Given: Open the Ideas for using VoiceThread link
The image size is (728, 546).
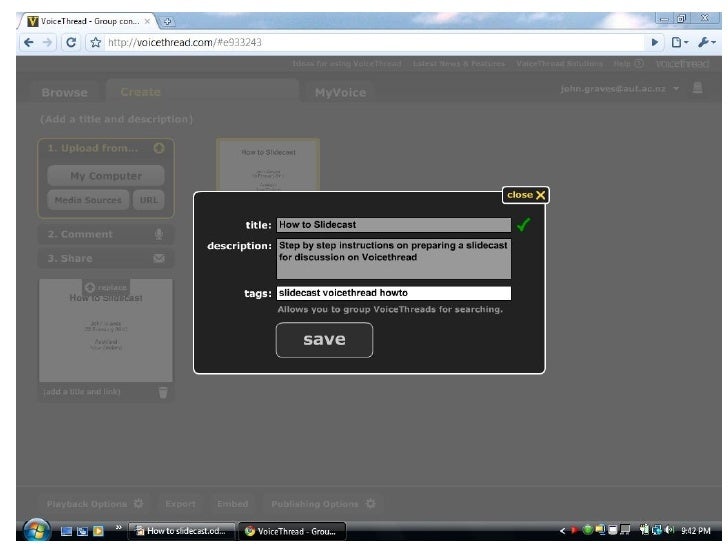Looking at the screenshot, I should pyautogui.click(x=347, y=64).
